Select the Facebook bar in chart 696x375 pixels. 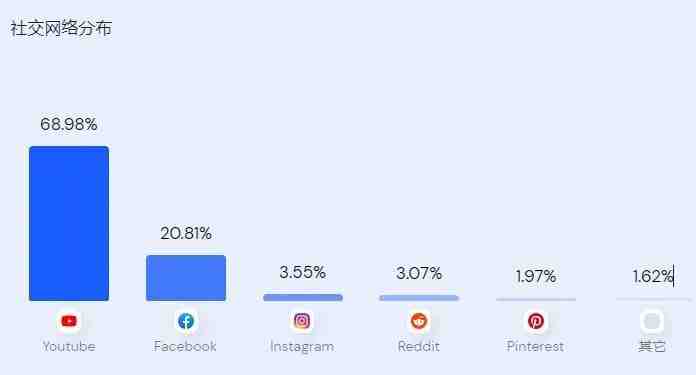[x=186, y=278]
